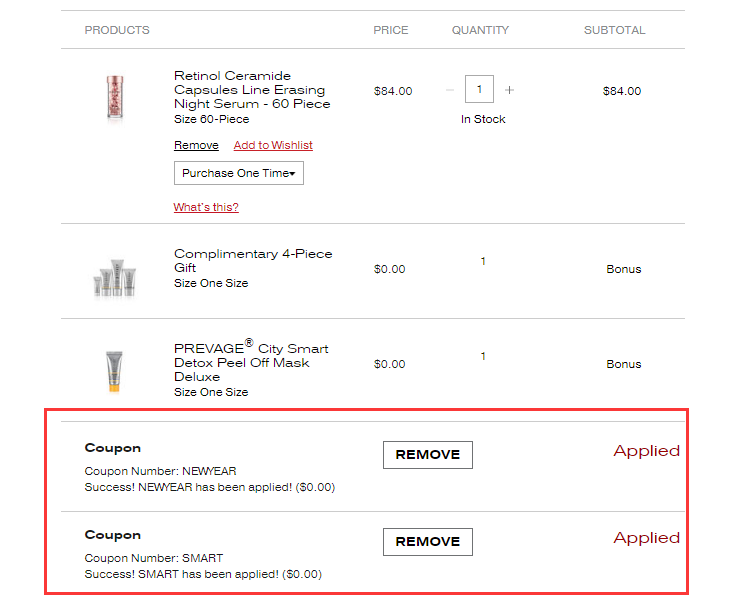Click the minus quantity button

click(x=450, y=90)
